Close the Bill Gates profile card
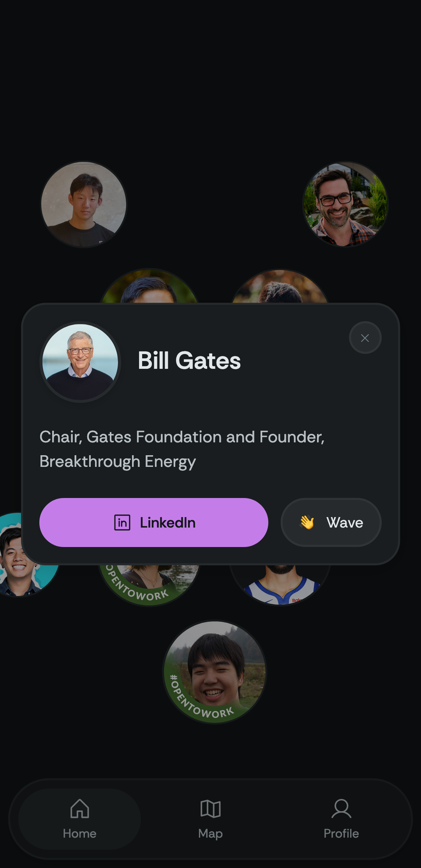Screen dimensions: 421x868 (x=365, y=338)
